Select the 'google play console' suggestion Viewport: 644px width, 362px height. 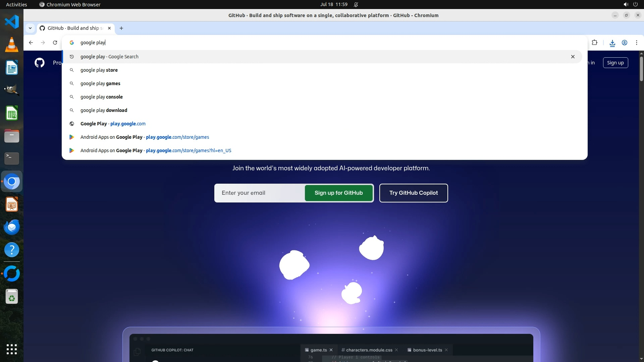point(101,97)
